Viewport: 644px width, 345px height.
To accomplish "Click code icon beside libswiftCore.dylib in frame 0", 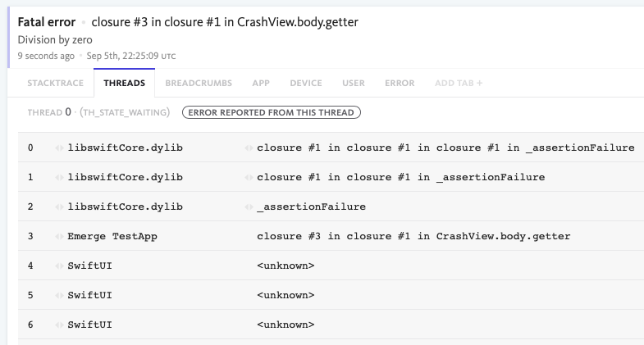I will (x=59, y=148).
